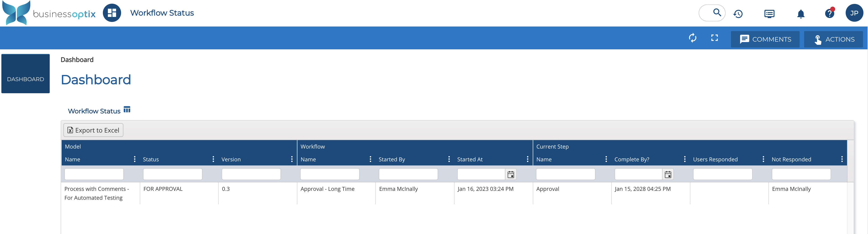Open the notifications bell
Image resolution: width=868 pixels, height=234 pixels.
[801, 14]
